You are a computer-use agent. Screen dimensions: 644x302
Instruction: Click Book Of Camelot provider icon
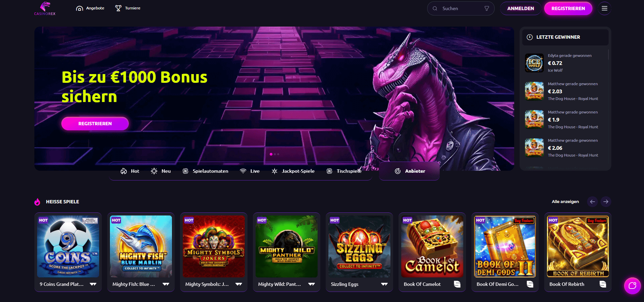coord(457,284)
